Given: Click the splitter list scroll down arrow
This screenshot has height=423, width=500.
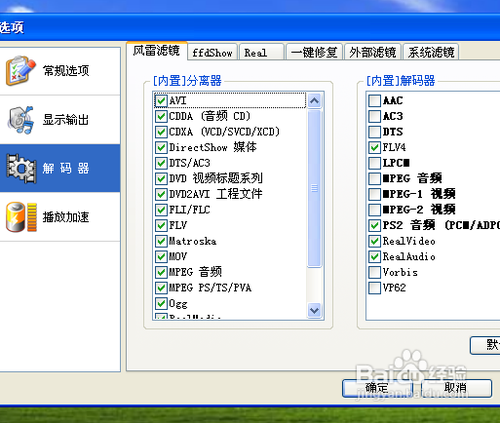Looking at the screenshot, I should pyautogui.click(x=314, y=310).
